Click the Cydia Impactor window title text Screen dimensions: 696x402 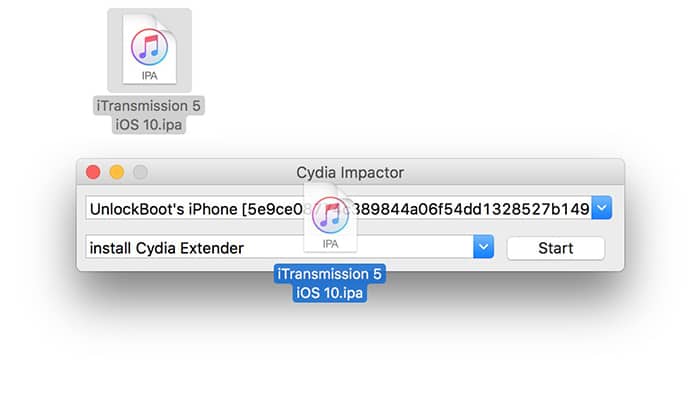click(350, 173)
